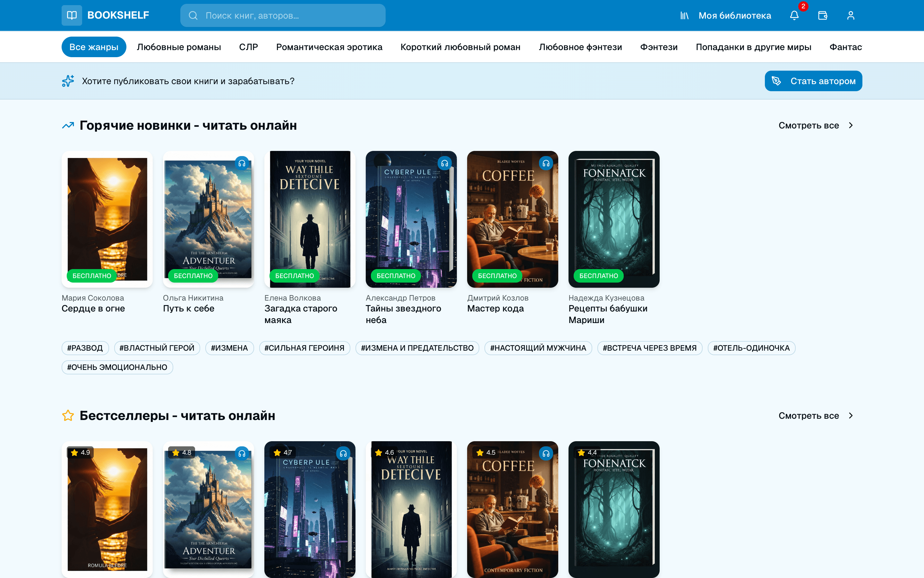Open Романтическая эротика genre
The height and width of the screenshot is (578, 924).
[329, 47]
